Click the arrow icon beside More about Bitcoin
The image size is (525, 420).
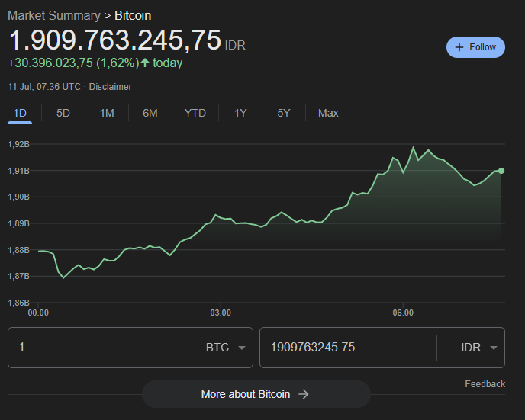303,394
